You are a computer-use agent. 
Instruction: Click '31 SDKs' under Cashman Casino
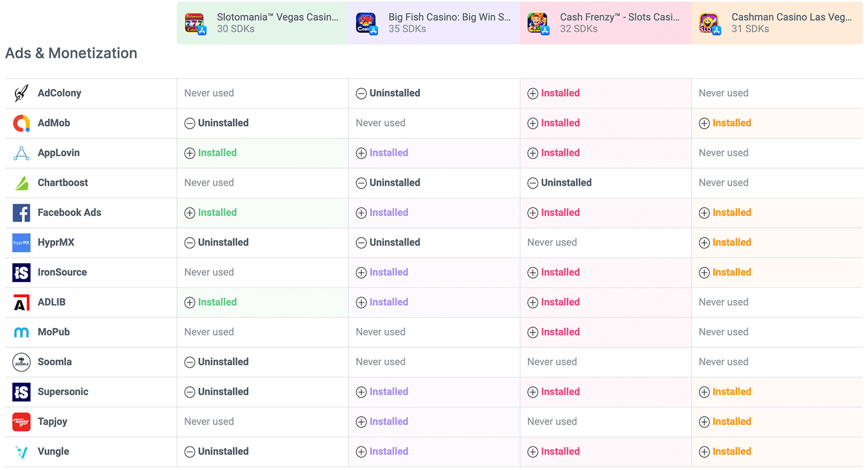(750, 29)
